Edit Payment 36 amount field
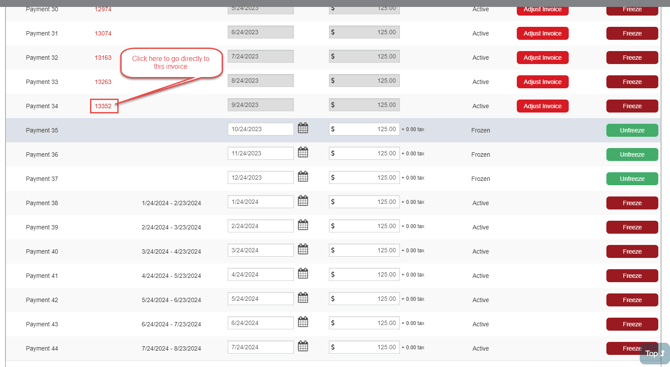The height and width of the screenshot is (367, 670). [364, 153]
